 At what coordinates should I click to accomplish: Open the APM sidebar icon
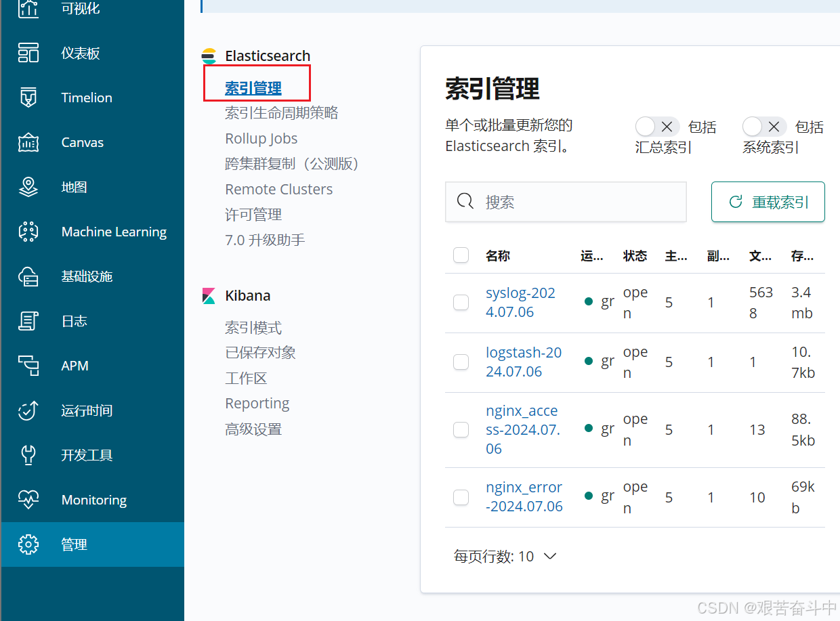click(x=28, y=366)
